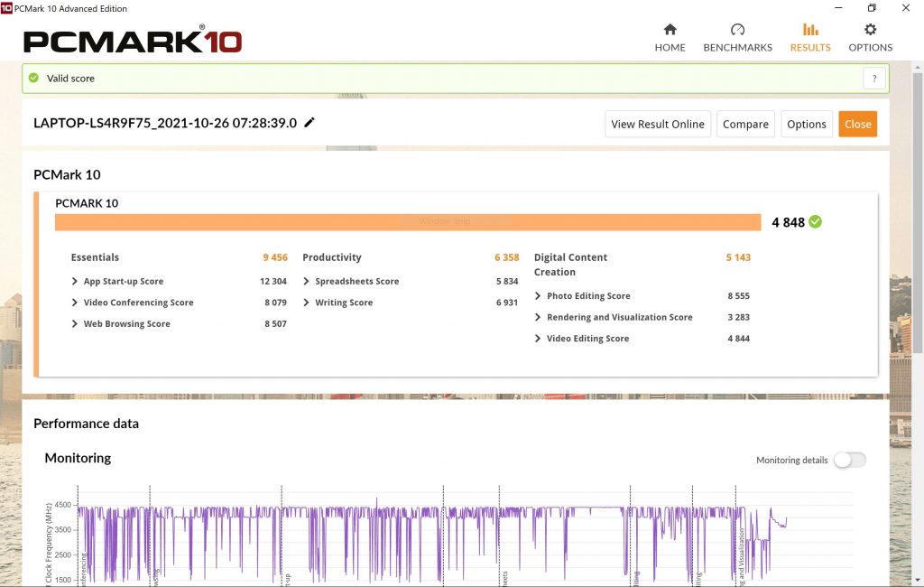The image size is (924, 587).
Task: Click the Monitoring section heading
Action: (78, 458)
